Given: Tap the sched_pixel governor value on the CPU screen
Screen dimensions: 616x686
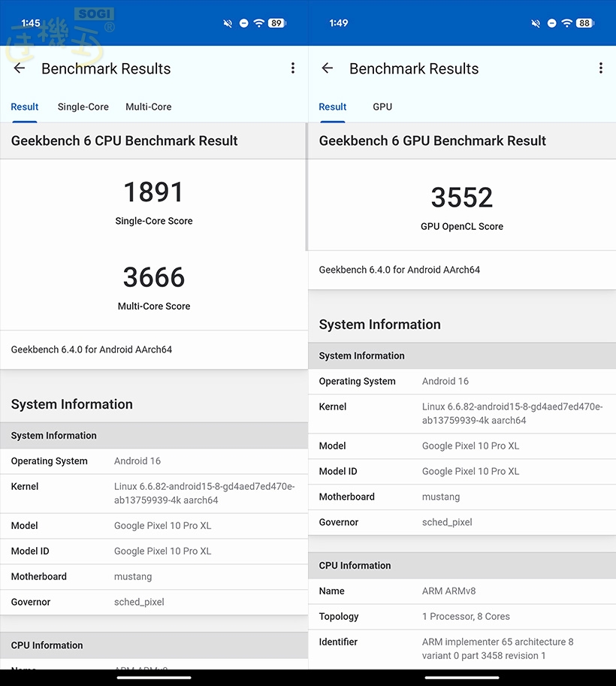Looking at the screenshot, I should pyautogui.click(x=139, y=602).
